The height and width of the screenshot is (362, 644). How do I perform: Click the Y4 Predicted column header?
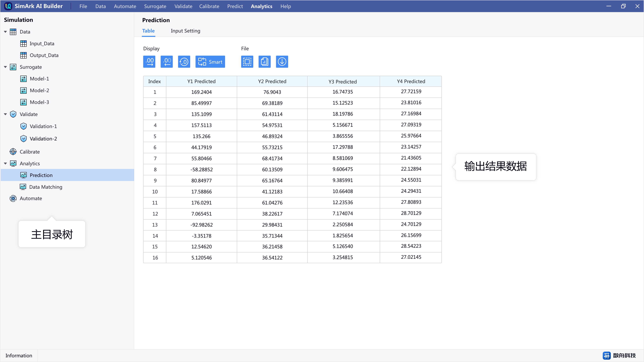[411, 81]
